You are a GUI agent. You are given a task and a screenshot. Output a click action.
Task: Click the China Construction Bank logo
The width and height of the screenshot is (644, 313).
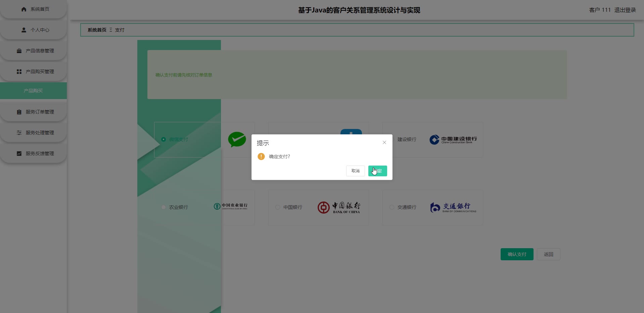(x=453, y=139)
